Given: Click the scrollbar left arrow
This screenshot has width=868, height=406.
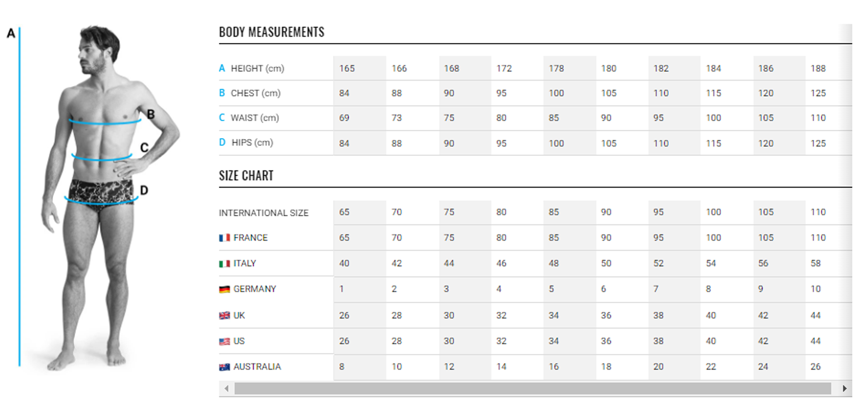Looking at the screenshot, I should pyautogui.click(x=227, y=389).
